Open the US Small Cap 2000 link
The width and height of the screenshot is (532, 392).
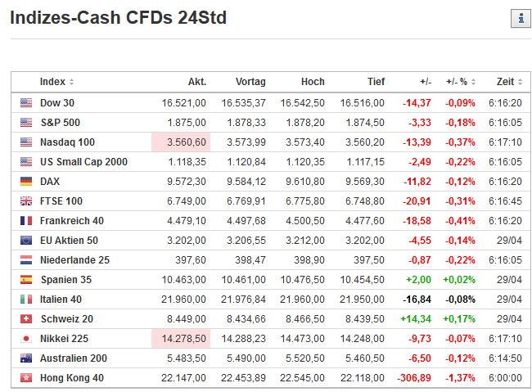tap(83, 162)
